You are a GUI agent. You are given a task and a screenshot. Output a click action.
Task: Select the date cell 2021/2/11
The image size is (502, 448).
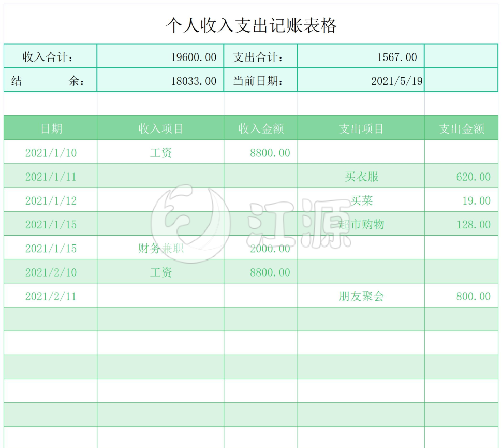coord(50,295)
